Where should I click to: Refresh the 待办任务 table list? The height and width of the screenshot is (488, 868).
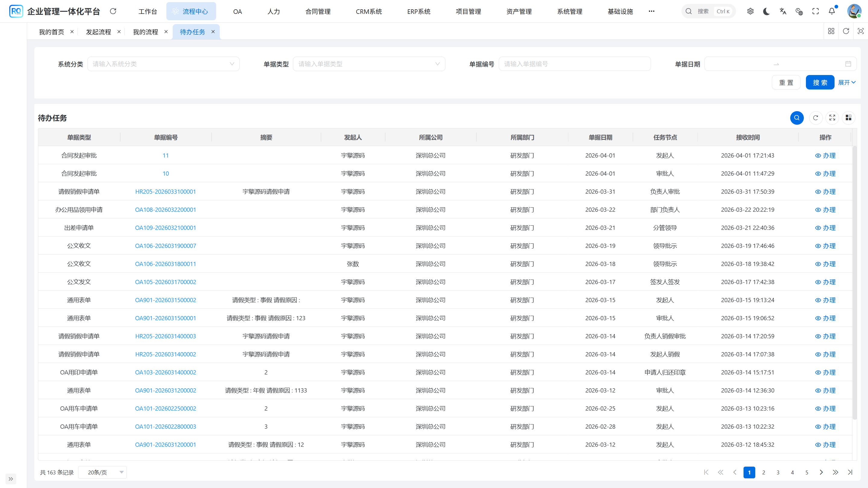click(x=816, y=118)
